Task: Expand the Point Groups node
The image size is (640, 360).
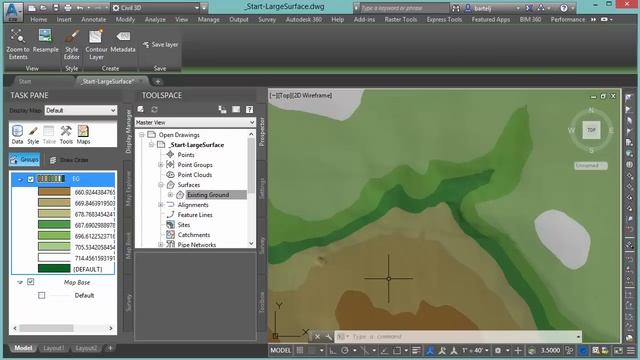Action: pyautogui.click(x=161, y=165)
